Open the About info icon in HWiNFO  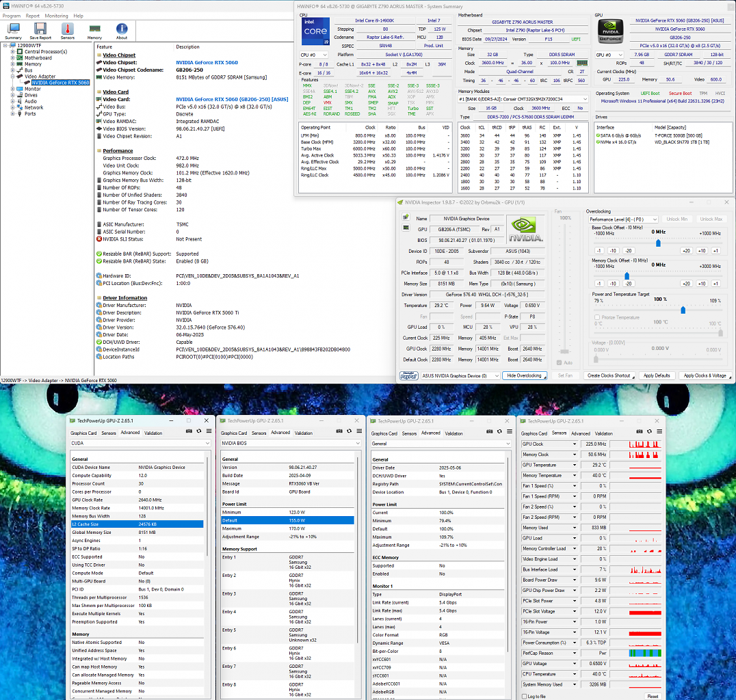coord(122,31)
